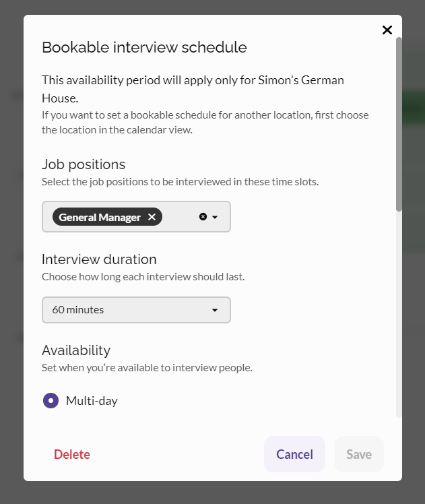Click the Multi-day option label
Viewport: 425px width, 504px height.
click(x=92, y=401)
